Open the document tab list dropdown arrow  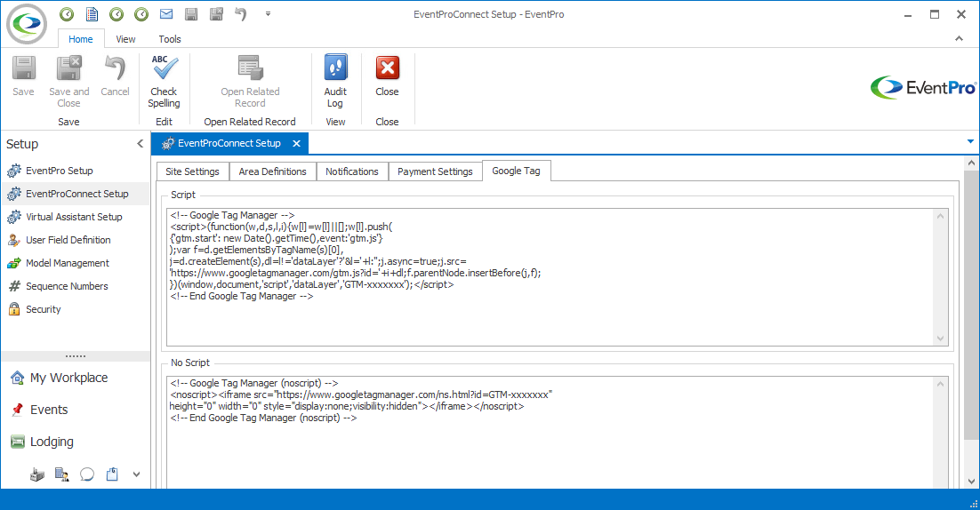click(x=970, y=141)
